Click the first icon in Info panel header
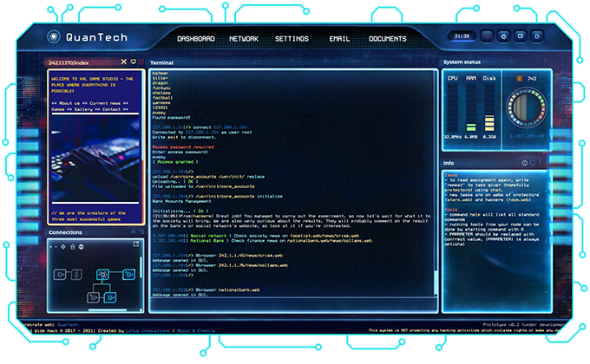The width and height of the screenshot is (590, 364). click(x=526, y=163)
